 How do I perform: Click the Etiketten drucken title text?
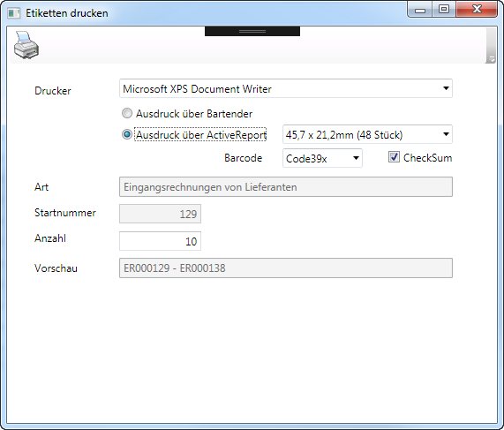(67, 13)
